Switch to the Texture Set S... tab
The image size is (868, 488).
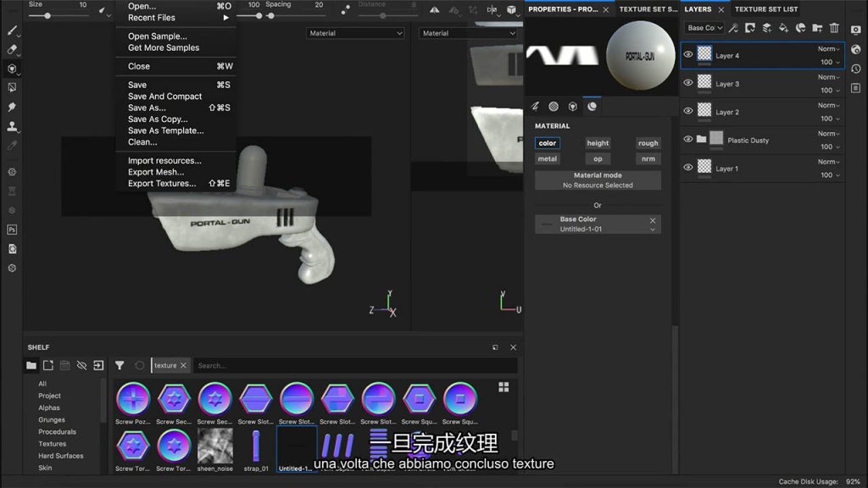click(x=648, y=9)
